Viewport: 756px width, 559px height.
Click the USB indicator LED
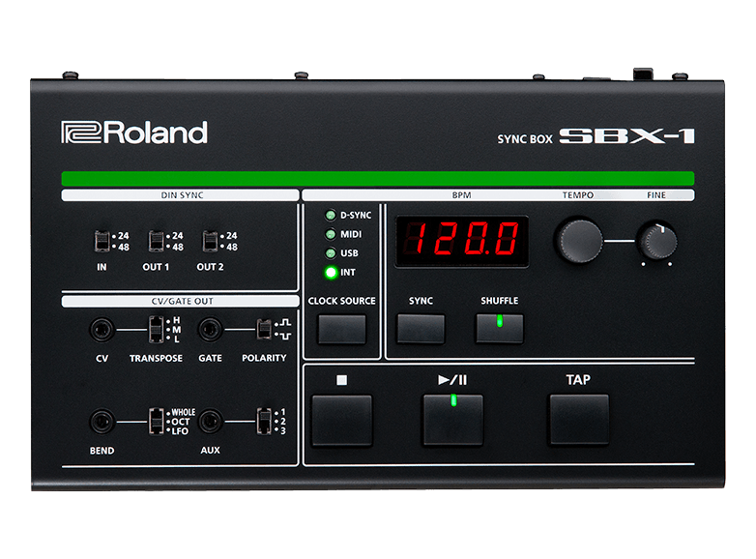pyautogui.click(x=331, y=253)
